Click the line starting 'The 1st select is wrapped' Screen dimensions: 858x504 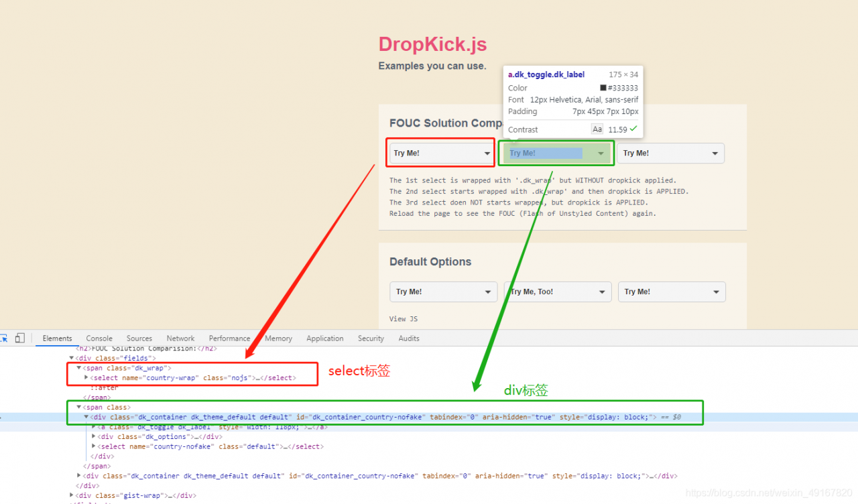[533, 180]
